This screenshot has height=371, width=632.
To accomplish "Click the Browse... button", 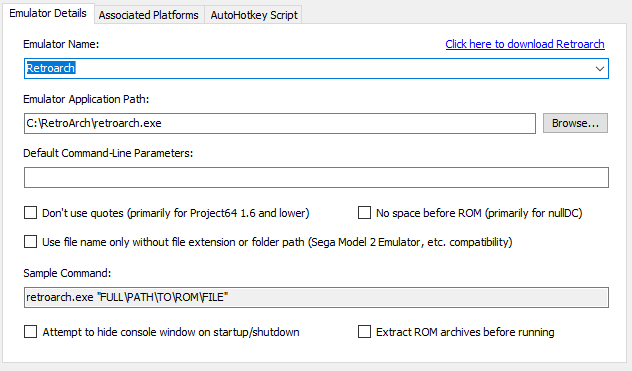I will pyautogui.click(x=575, y=123).
